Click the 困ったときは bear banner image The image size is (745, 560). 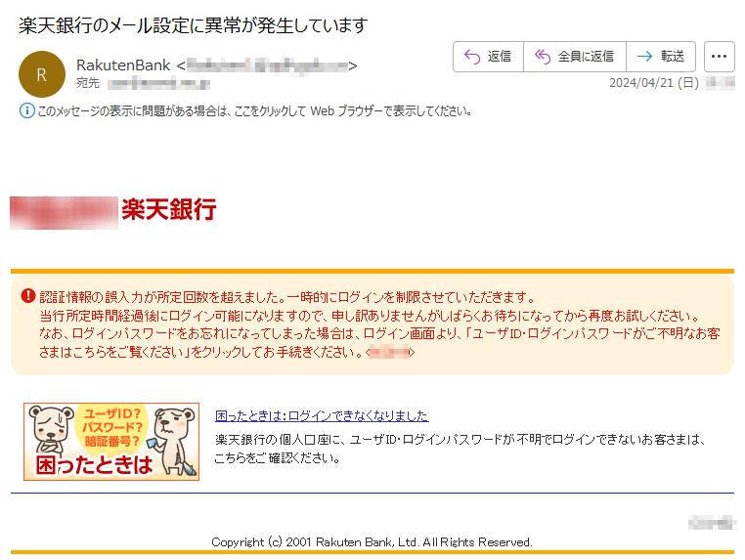point(111,442)
